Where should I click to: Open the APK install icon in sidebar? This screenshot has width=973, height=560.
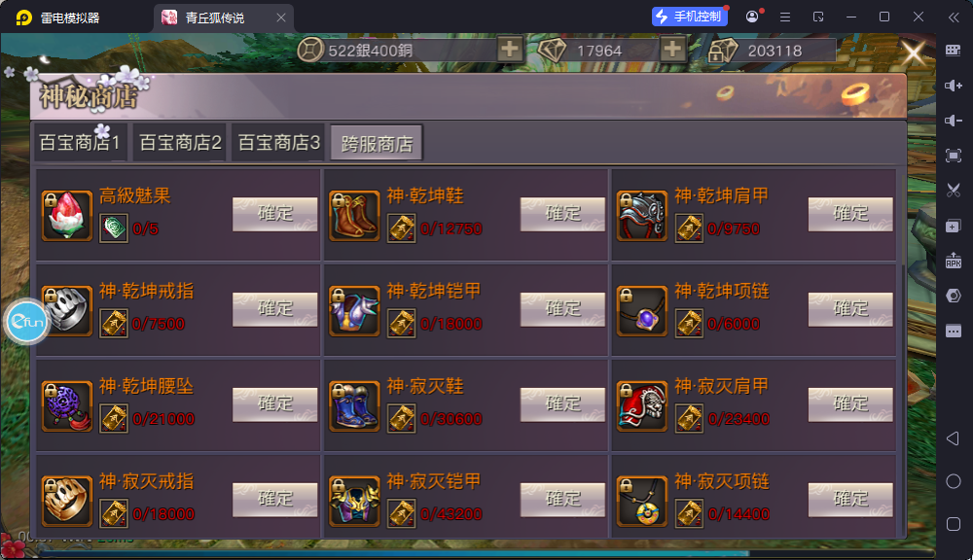[954, 261]
